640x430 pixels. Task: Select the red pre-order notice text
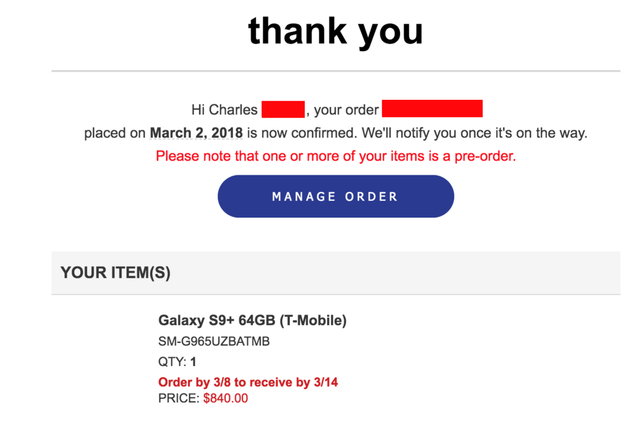pos(336,156)
